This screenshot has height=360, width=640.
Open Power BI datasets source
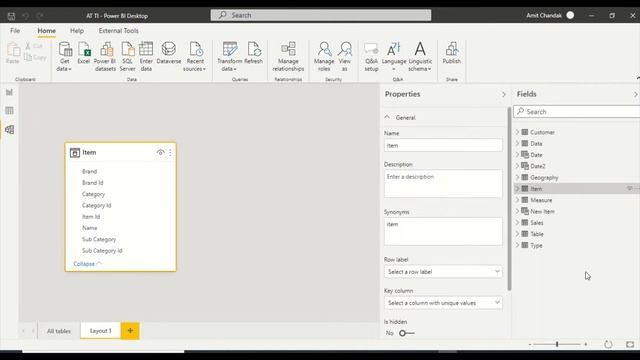point(105,56)
